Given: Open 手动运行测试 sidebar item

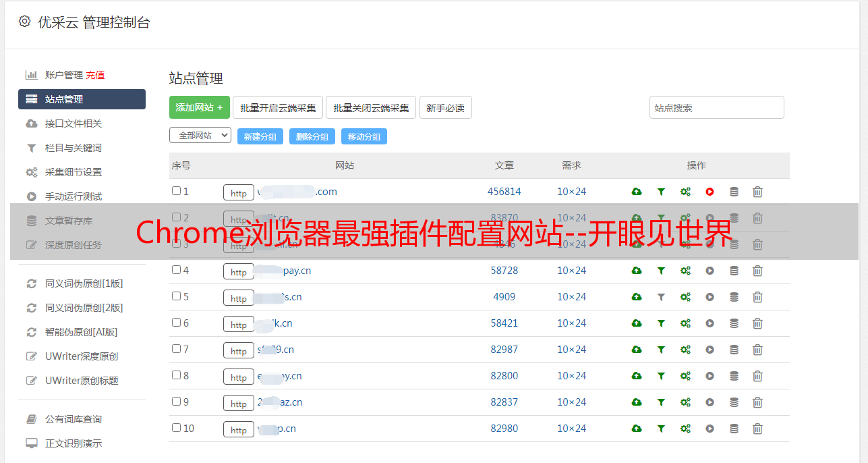Looking at the screenshot, I should (x=74, y=196).
